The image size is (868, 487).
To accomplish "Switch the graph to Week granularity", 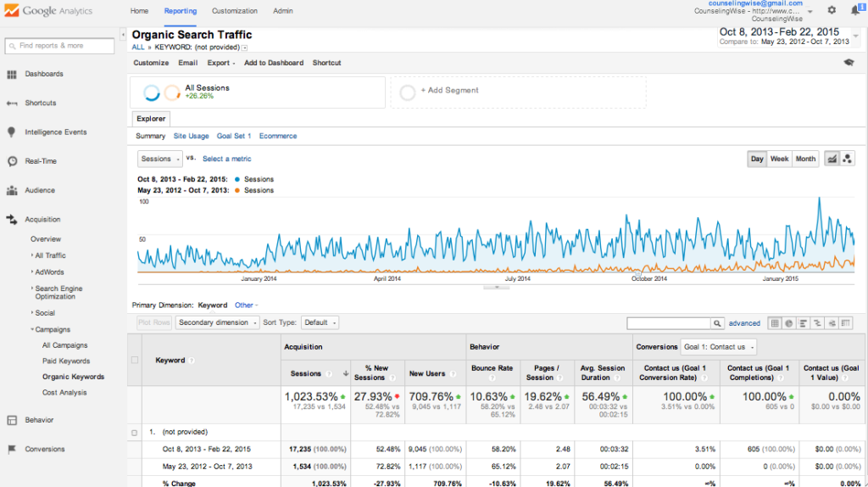I will point(779,159).
